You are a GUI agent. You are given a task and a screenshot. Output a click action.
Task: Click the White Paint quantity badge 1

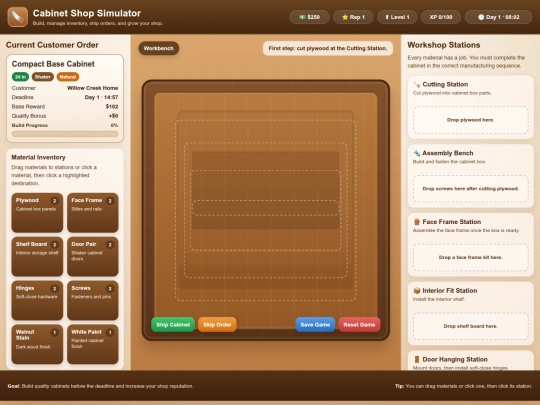pos(110,332)
